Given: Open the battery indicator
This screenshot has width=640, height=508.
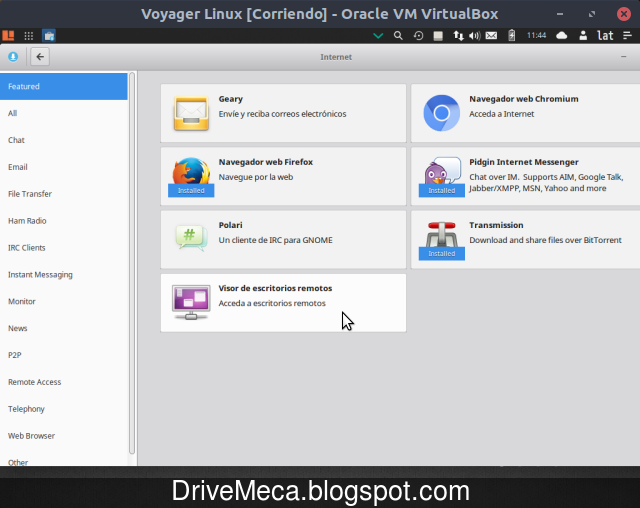Looking at the screenshot, I should (511, 36).
